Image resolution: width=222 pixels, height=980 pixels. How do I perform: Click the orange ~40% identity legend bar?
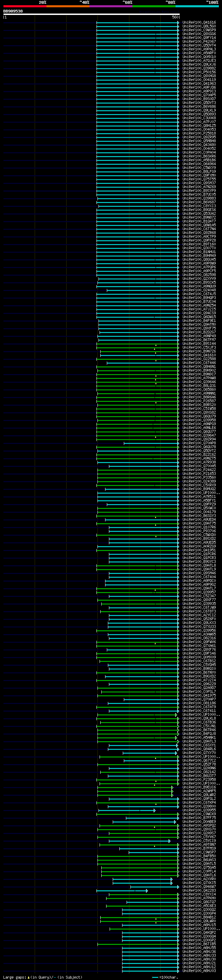coord(68,6)
